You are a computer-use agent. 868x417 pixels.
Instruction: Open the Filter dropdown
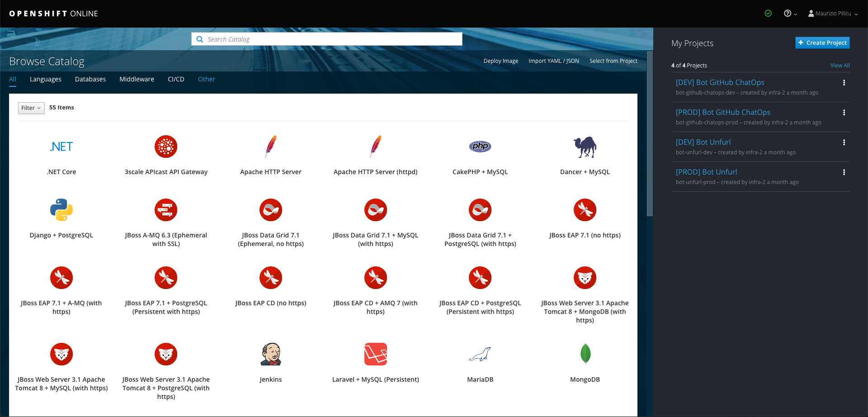[x=31, y=108]
